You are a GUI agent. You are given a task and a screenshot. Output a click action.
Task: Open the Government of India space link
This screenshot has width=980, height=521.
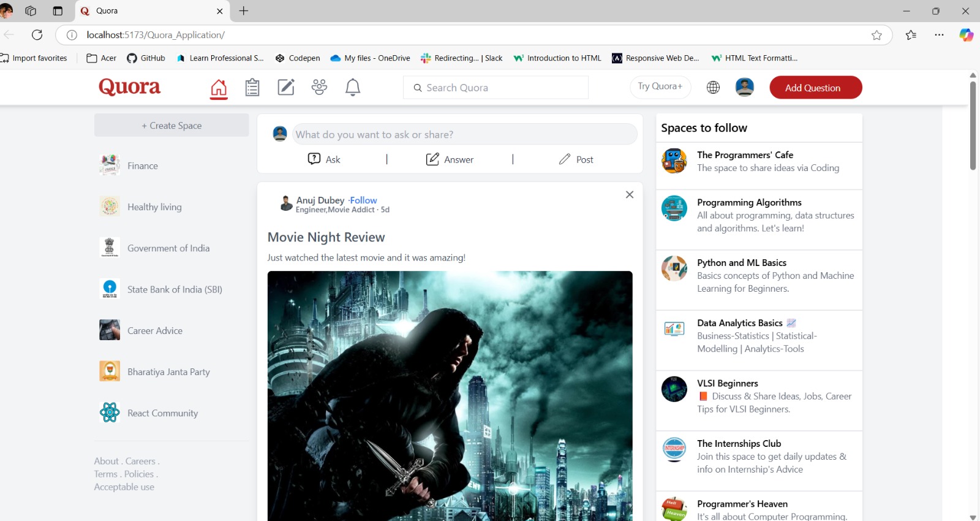[x=168, y=248]
